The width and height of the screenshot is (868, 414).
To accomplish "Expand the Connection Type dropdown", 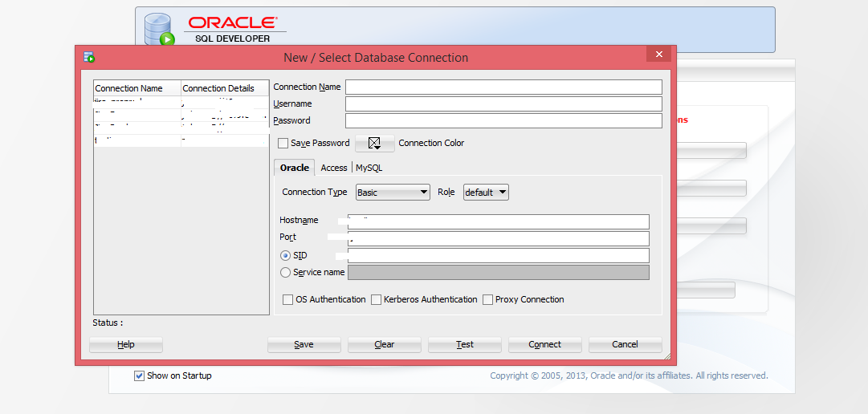I will (x=393, y=193).
